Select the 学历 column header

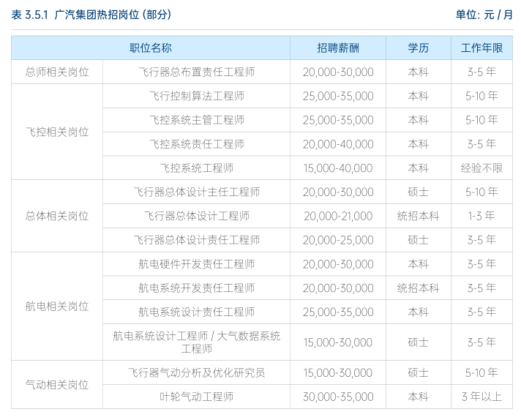pyautogui.click(x=419, y=48)
